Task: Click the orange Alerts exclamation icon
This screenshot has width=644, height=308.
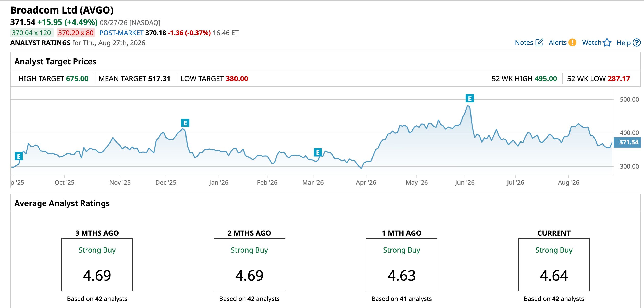Action: tap(573, 42)
